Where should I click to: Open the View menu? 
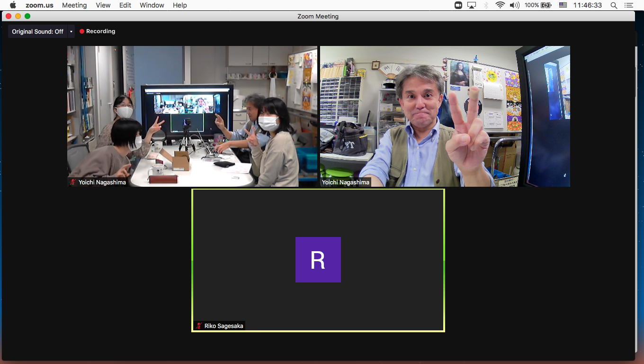click(x=103, y=5)
